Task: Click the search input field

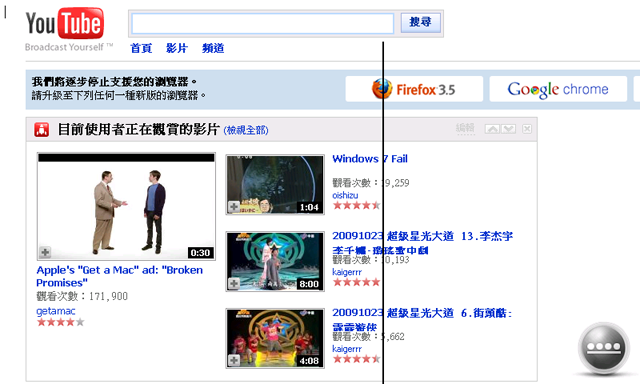Action: [262, 23]
